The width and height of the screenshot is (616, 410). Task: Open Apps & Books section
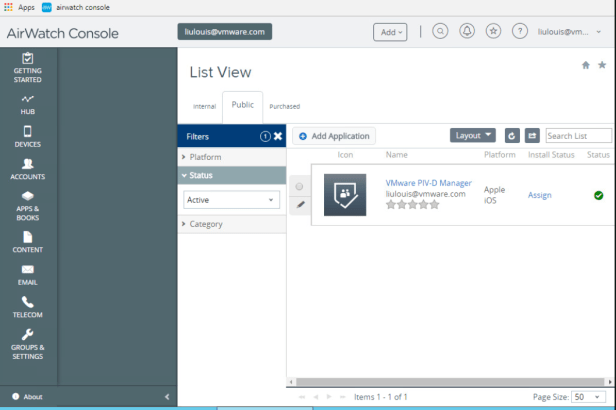pyautogui.click(x=28, y=206)
